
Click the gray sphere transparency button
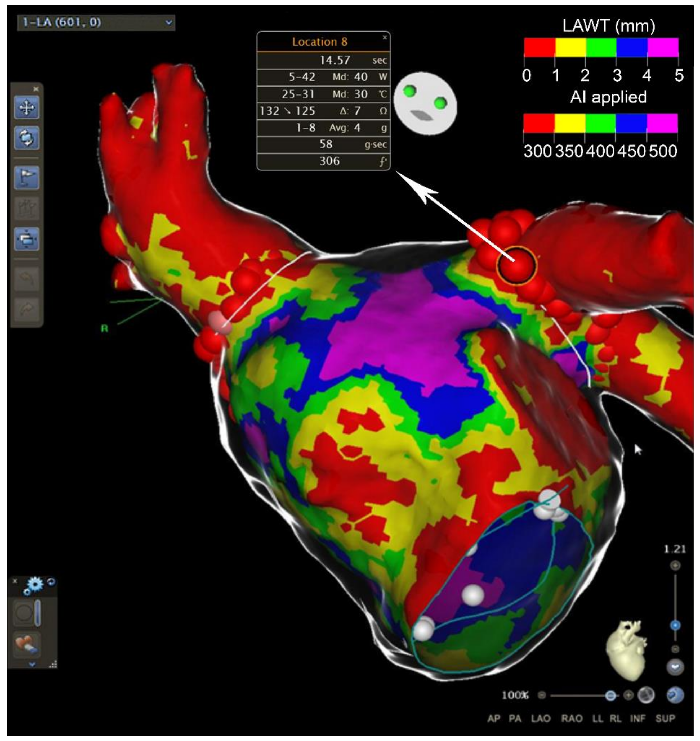click(x=645, y=695)
